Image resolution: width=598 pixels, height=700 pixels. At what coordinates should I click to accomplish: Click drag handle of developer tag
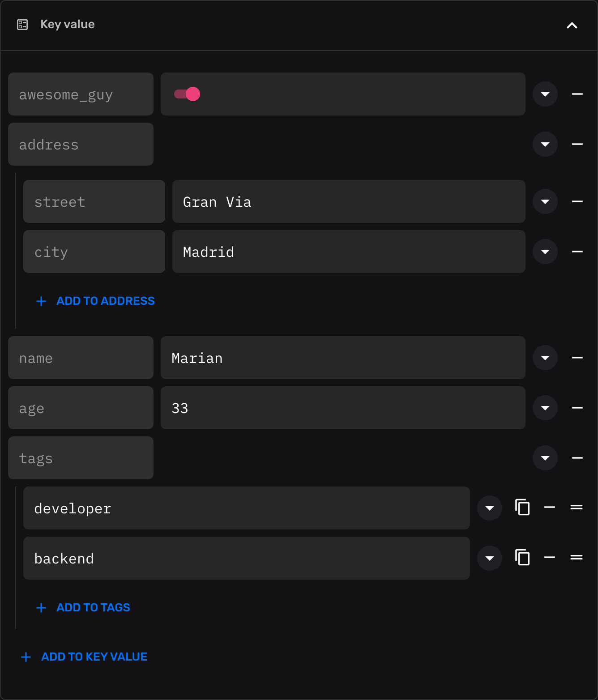576,507
